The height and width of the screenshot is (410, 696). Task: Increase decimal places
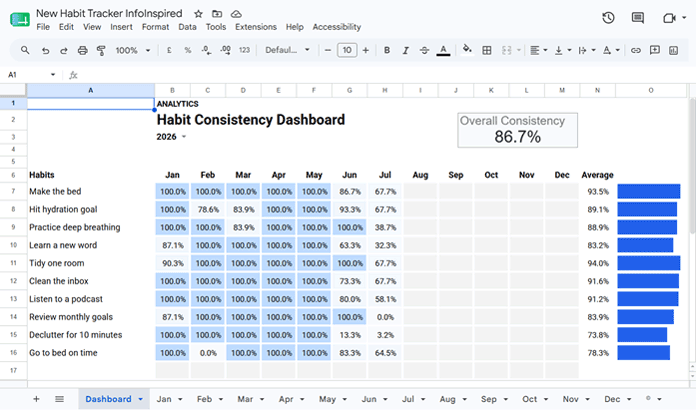pyautogui.click(x=225, y=51)
